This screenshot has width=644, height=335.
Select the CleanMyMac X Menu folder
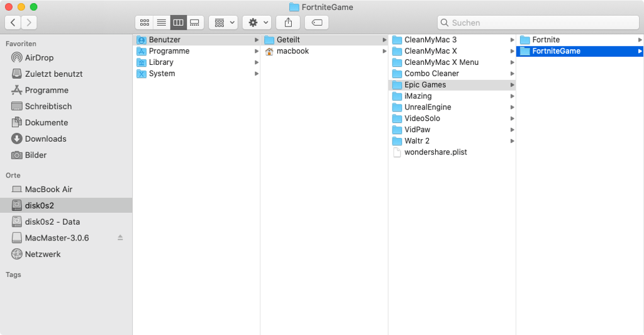coord(453,62)
